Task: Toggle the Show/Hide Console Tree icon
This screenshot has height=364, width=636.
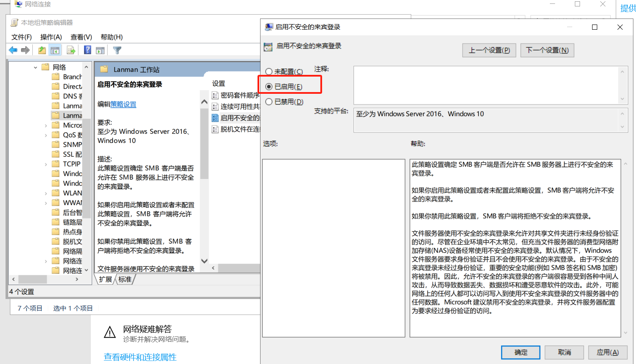Action: tap(55, 50)
